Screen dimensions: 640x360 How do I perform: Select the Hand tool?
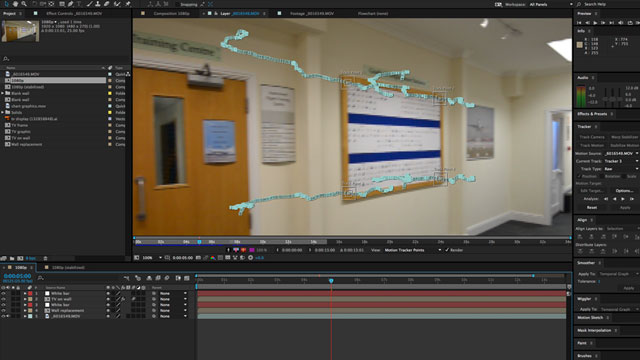pos(15,4)
